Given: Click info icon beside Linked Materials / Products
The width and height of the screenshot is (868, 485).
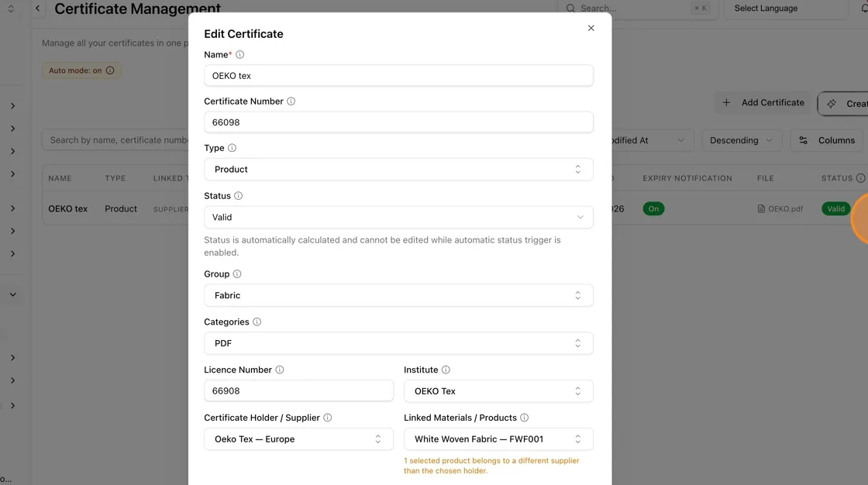Looking at the screenshot, I should (524, 418).
